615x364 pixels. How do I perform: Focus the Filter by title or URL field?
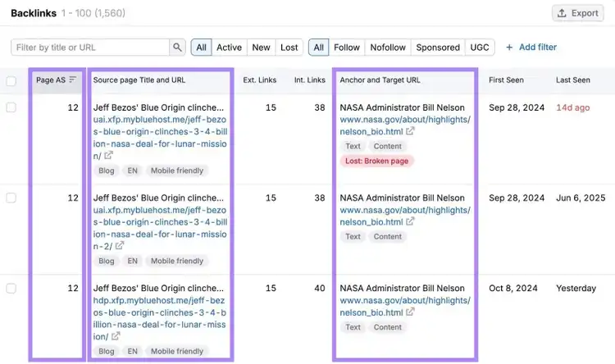point(90,48)
